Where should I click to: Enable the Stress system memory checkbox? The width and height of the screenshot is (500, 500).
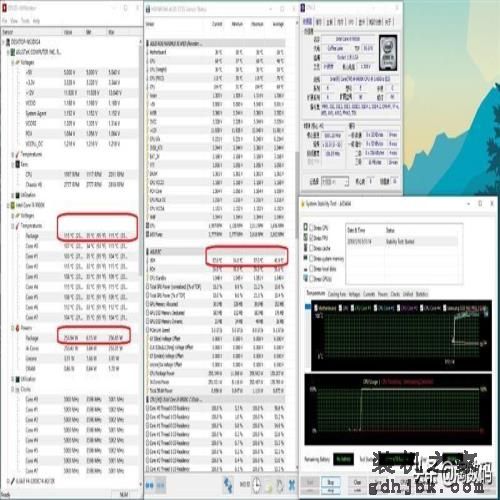(312, 258)
